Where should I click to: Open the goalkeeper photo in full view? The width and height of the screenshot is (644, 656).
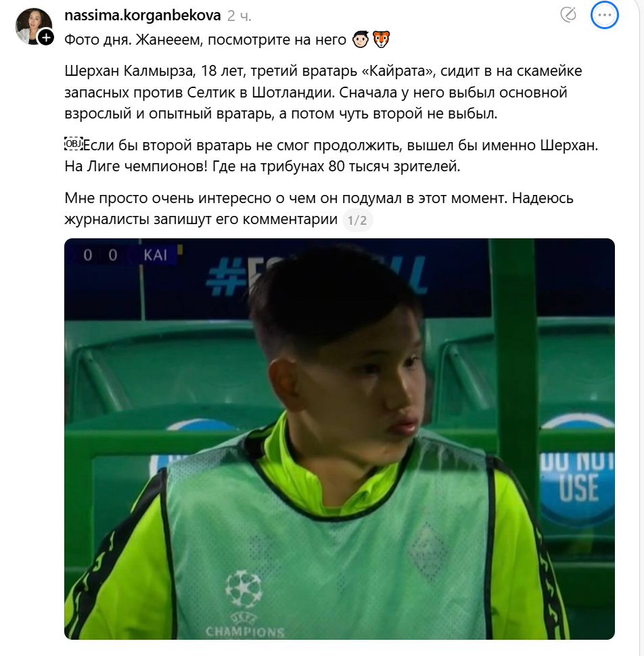pyautogui.click(x=339, y=439)
